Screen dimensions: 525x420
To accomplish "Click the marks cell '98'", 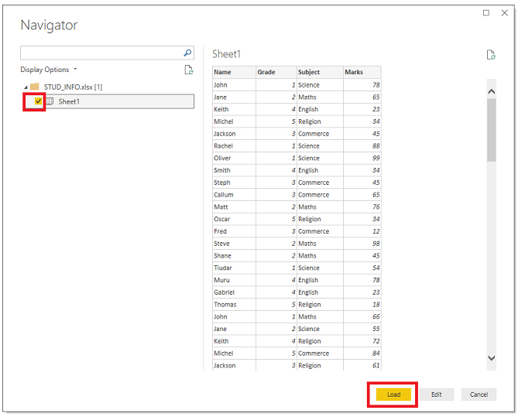I will [362, 244].
